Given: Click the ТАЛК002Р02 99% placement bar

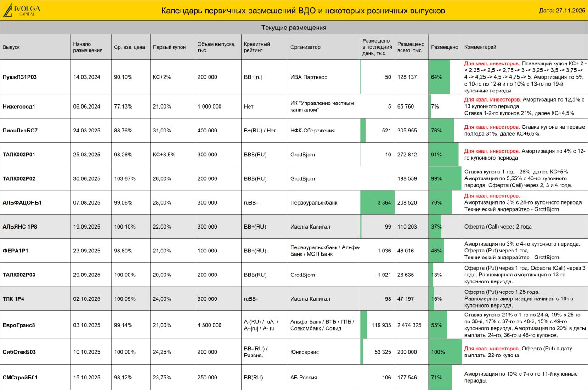Looking at the screenshot, I should pos(445,178).
